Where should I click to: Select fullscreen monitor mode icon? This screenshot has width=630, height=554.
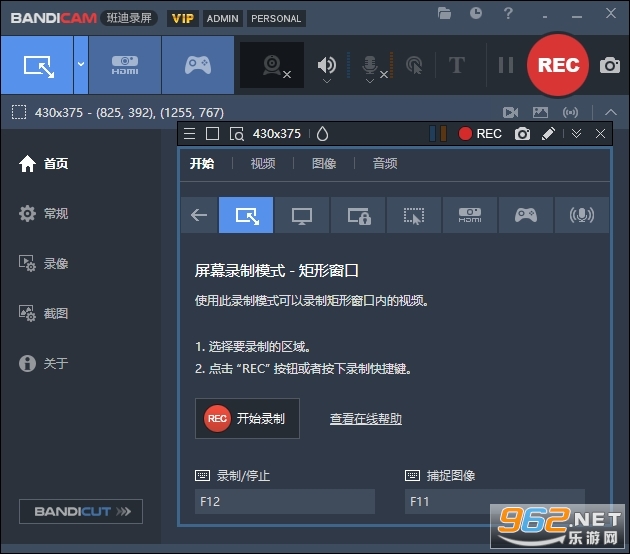point(302,215)
